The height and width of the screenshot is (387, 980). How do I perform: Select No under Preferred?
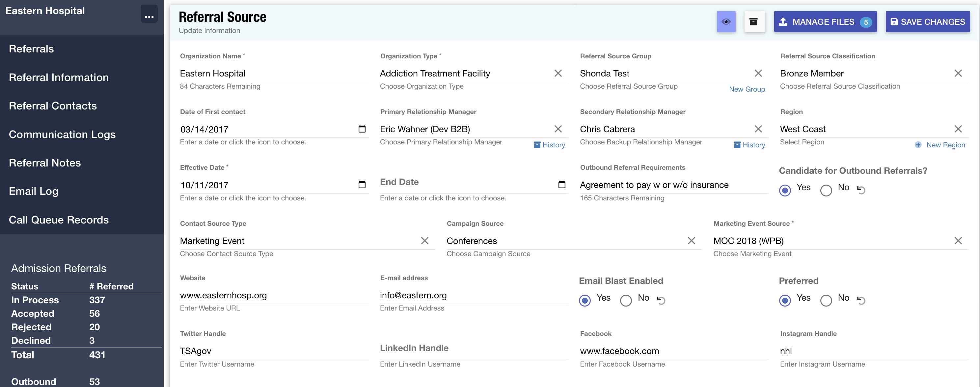826,301
